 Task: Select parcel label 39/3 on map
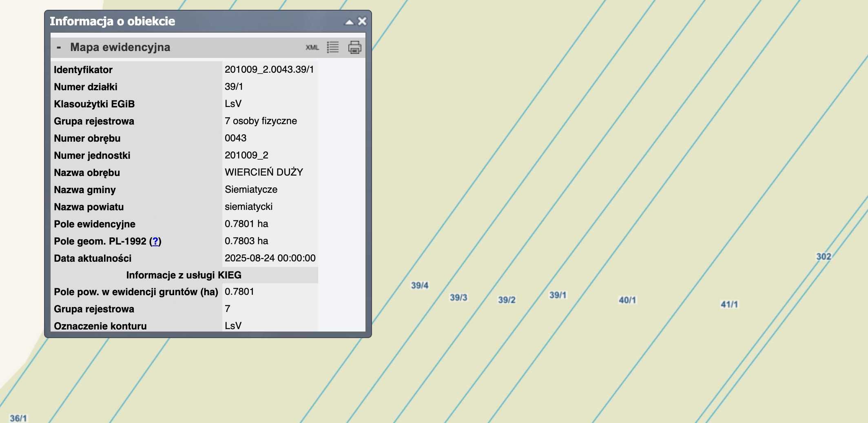pos(458,297)
